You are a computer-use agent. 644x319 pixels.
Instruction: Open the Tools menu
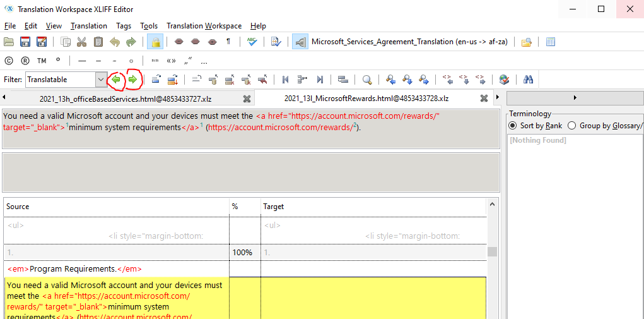149,26
